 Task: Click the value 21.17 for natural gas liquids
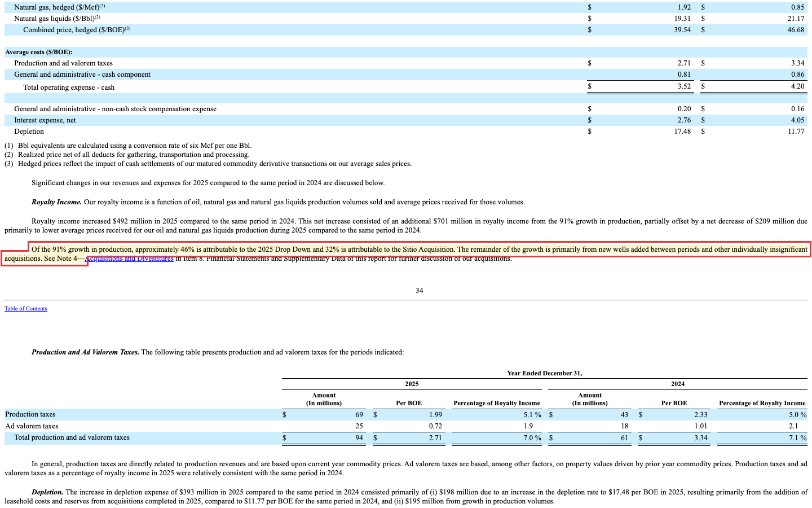[796, 19]
